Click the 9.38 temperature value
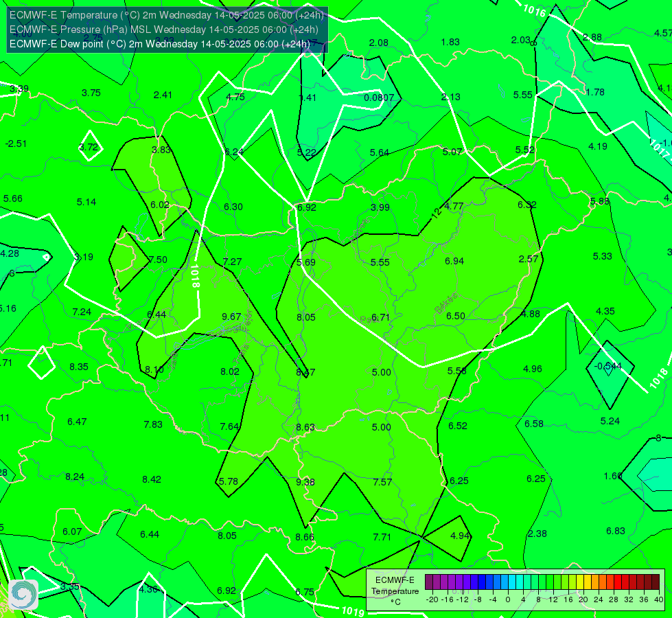Screen dimensions: 672x618 (x=305, y=482)
